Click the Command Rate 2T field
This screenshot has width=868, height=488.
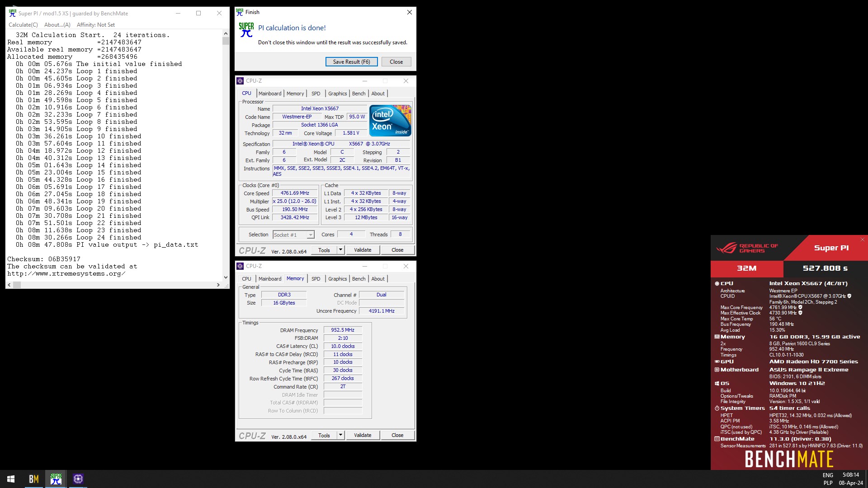[x=343, y=386]
